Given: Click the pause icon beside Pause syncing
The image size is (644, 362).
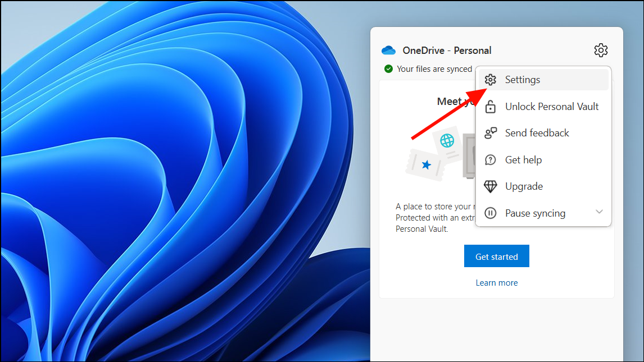Looking at the screenshot, I should pyautogui.click(x=491, y=213).
